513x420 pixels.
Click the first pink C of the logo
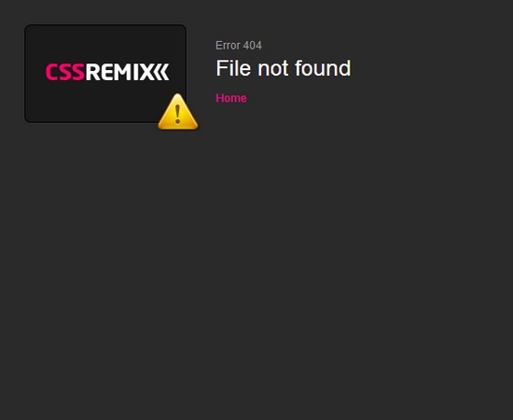[52, 72]
